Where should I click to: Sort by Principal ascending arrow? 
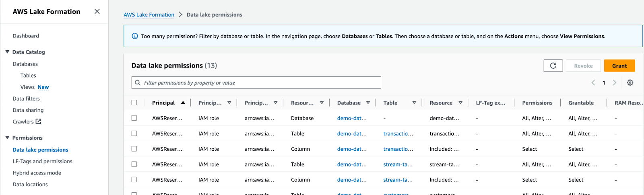(183, 103)
